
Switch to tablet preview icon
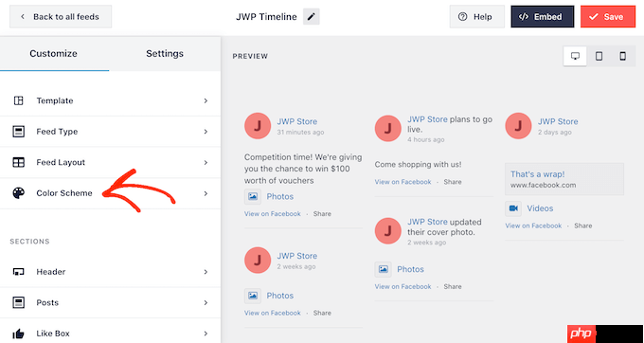pyautogui.click(x=599, y=56)
